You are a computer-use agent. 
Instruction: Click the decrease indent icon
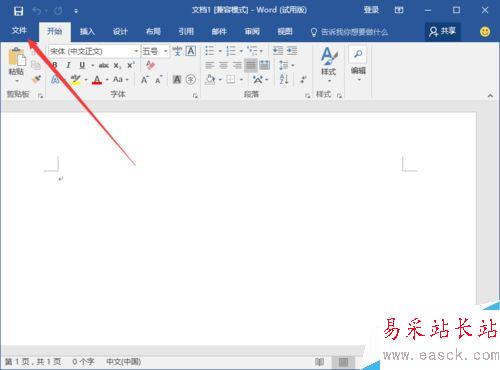(278, 51)
